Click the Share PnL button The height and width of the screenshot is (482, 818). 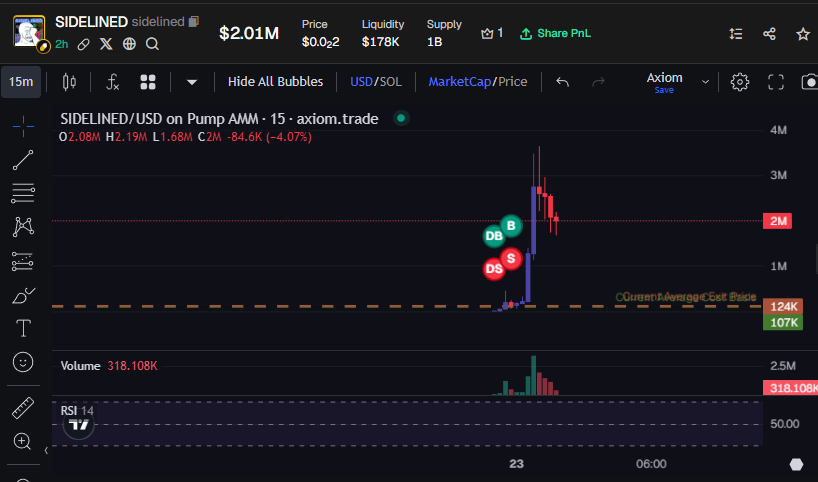(555, 33)
